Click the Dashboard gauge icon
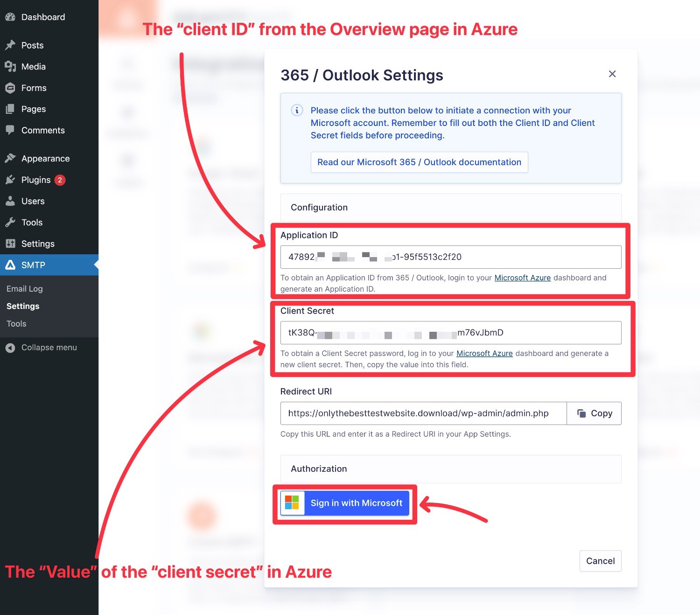The height and width of the screenshot is (615, 700). 10,17
